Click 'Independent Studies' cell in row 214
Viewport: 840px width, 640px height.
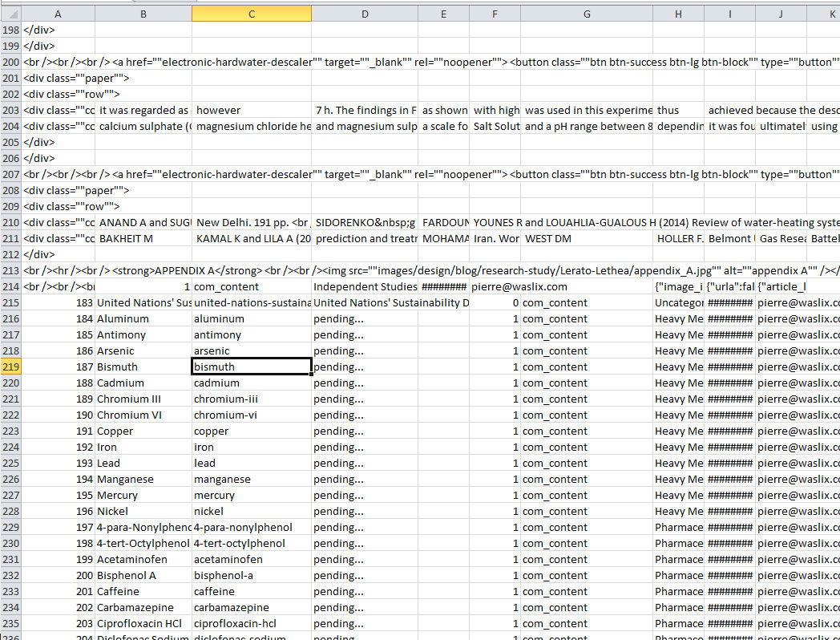pos(365,287)
